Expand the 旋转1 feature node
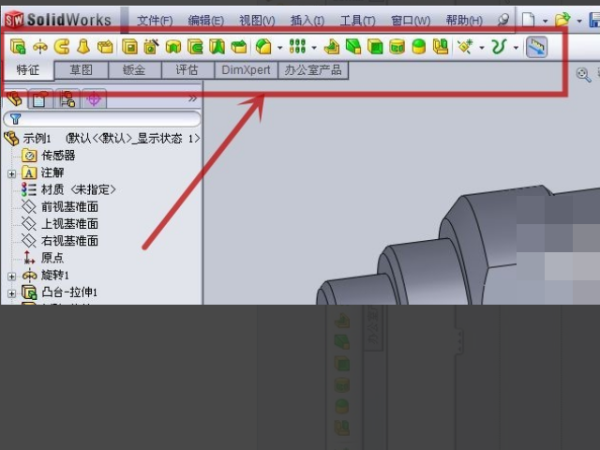Image resolution: width=600 pixels, height=450 pixels. coord(11,276)
